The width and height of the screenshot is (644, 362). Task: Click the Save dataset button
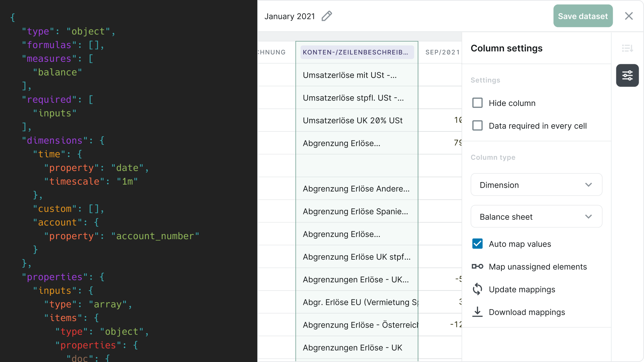(x=583, y=16)
